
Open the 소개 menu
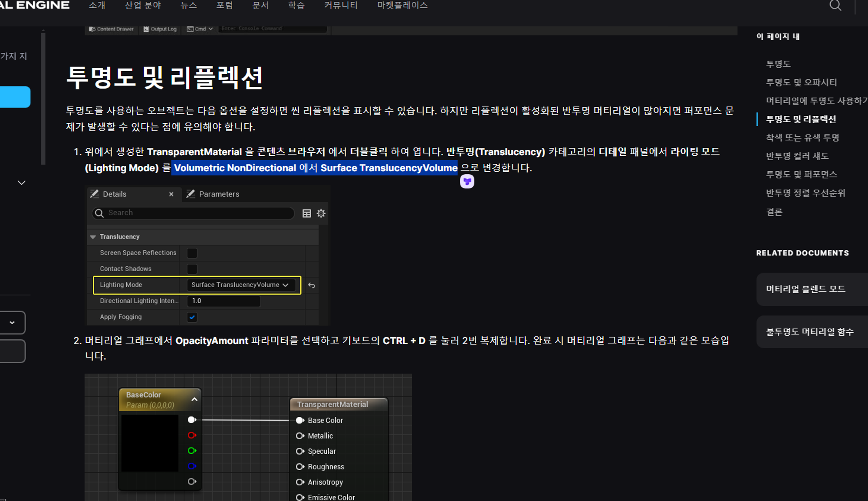point(97,6)
